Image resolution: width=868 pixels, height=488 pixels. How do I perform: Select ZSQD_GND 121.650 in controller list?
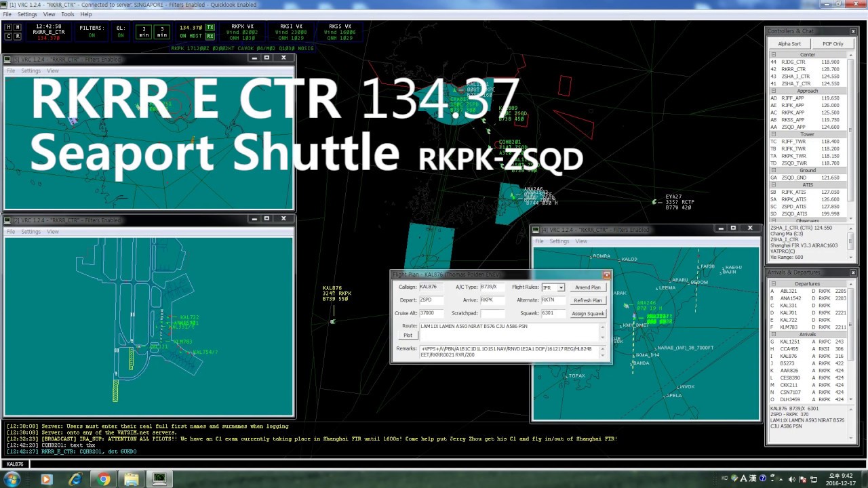[808, 178]
